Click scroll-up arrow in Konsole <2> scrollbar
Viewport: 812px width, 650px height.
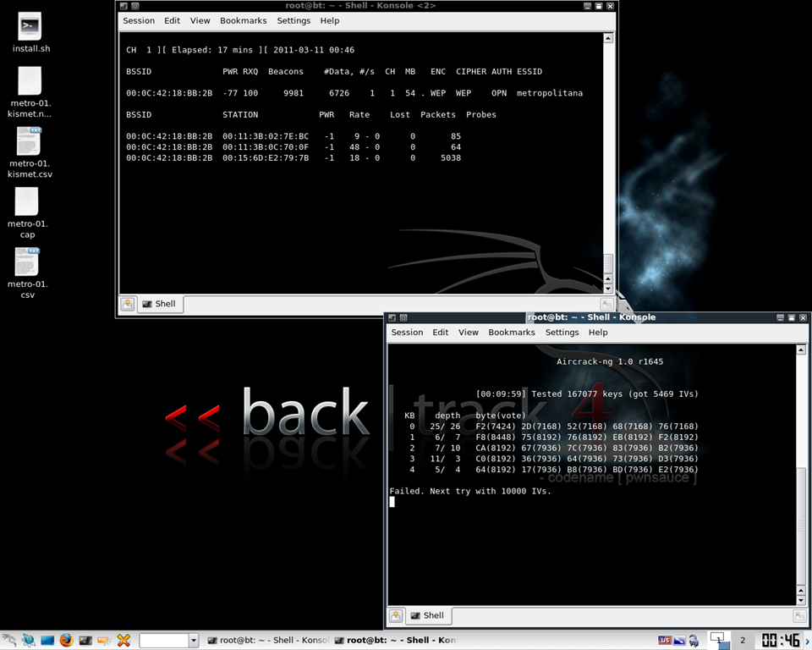[608, 38]
